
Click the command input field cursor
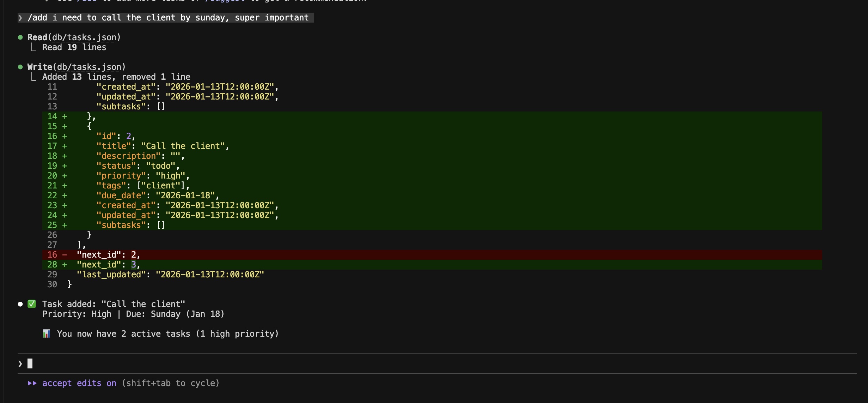point(30,363)
